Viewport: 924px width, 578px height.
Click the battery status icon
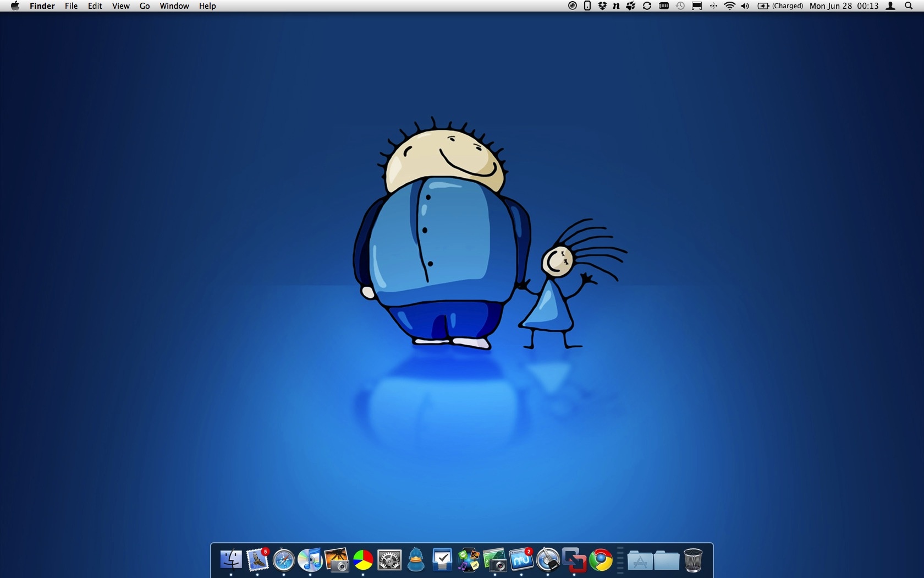click(763, 6)
